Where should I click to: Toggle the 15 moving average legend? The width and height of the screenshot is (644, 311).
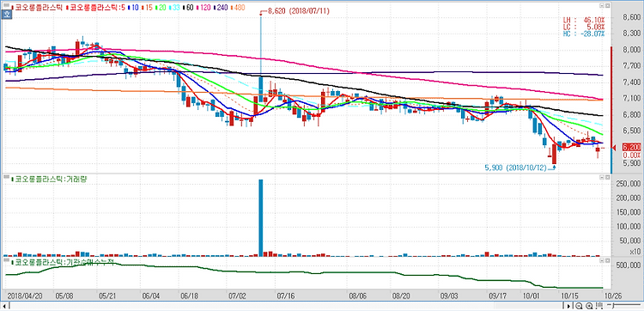[148, 7]
